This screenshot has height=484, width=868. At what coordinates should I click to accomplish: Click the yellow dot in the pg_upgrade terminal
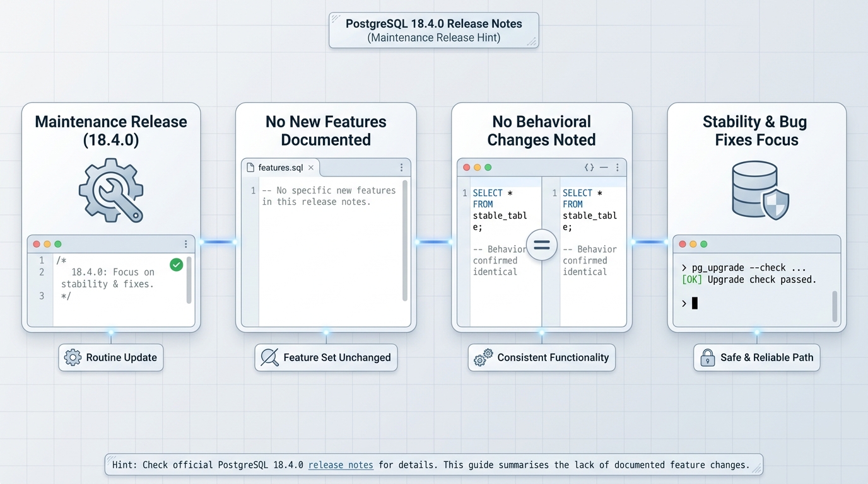click(x=693, y=244)
